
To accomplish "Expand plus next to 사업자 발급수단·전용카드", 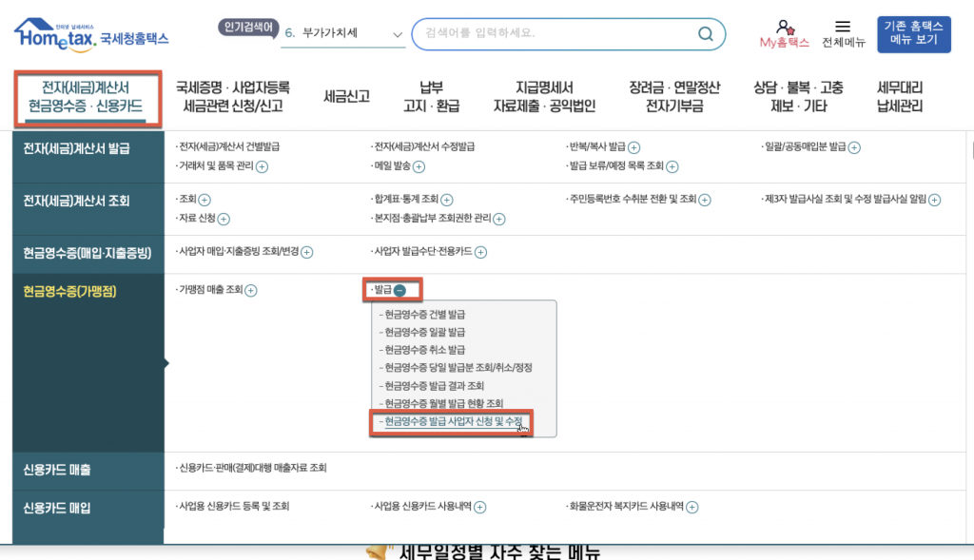I will pyautogui.click(x=480, y=252).
